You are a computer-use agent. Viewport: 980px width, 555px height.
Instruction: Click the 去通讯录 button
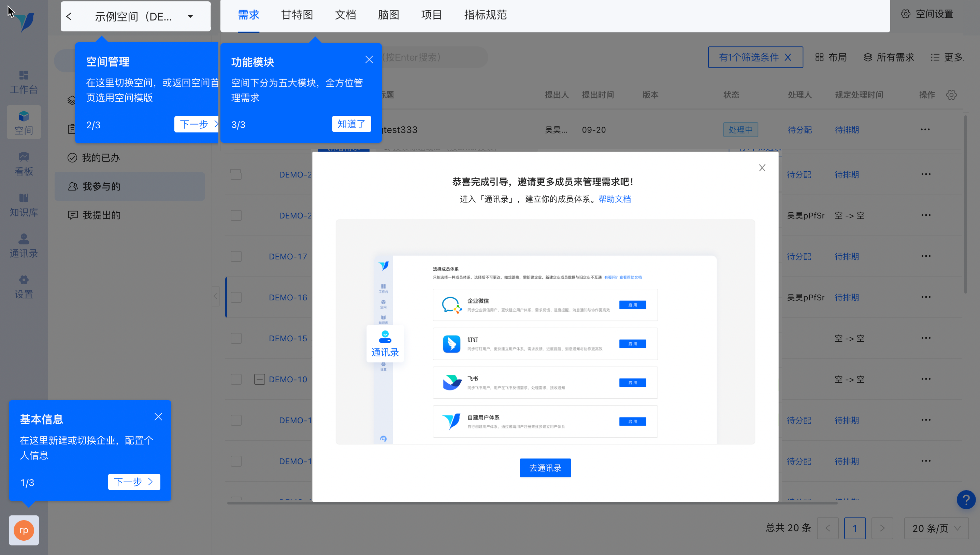point(545,468)
